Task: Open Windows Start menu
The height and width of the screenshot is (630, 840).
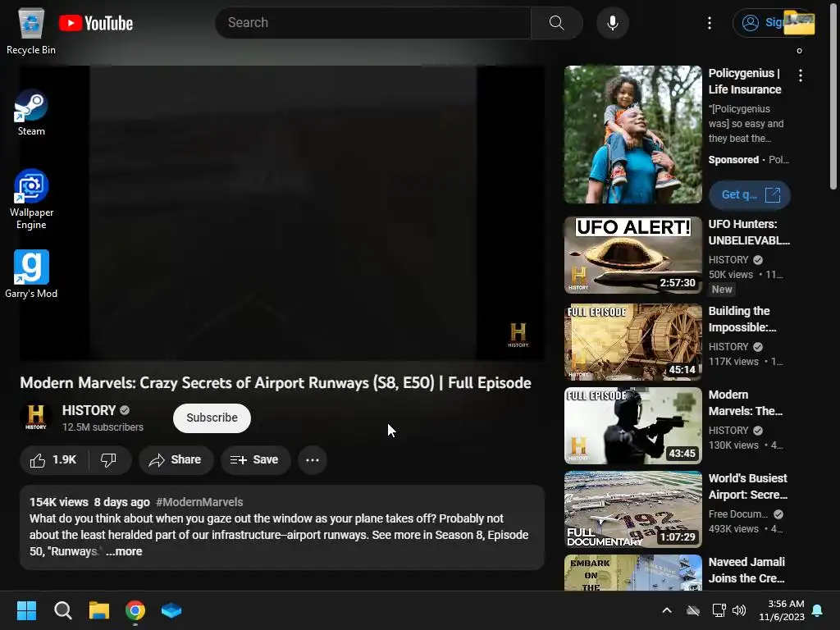Action: pyautogui.click(x=26, y=610)
